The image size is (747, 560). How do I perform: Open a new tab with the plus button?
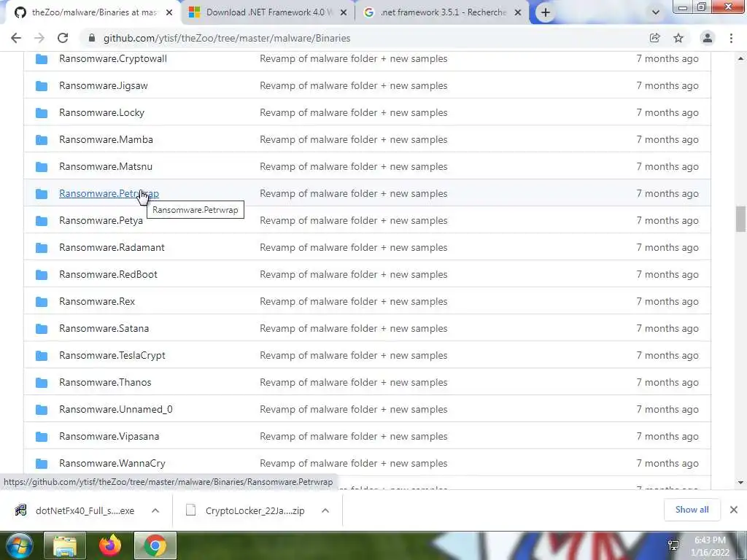click(x=546, y=12)
